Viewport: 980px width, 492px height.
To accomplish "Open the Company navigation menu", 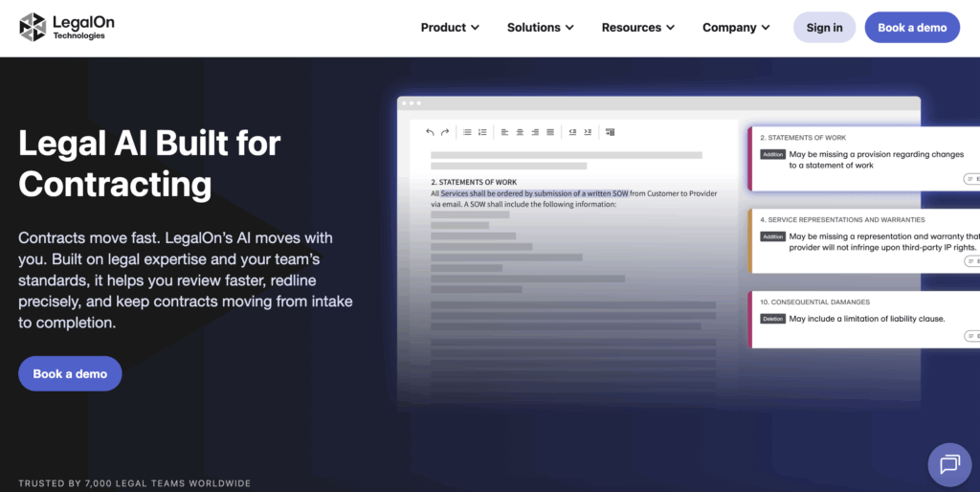I will (x=736, y=28).
